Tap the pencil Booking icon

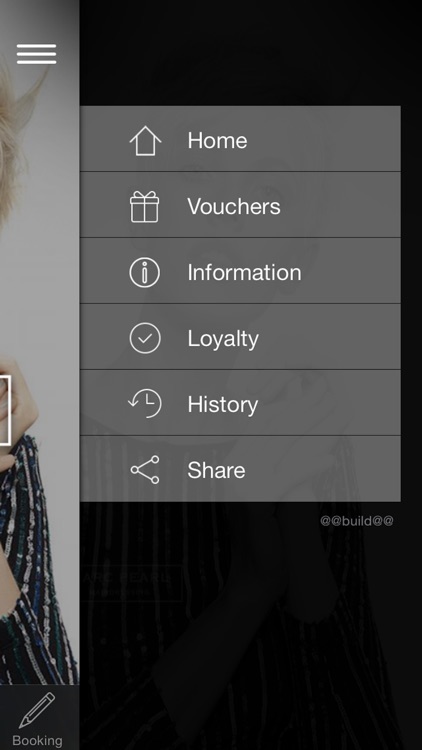tap(37, 710)
